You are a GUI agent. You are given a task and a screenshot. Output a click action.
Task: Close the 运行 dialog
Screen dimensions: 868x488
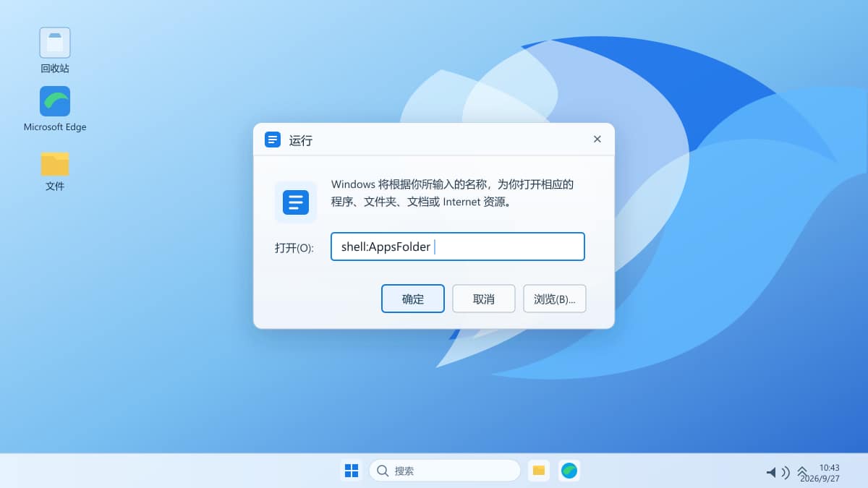597,140
